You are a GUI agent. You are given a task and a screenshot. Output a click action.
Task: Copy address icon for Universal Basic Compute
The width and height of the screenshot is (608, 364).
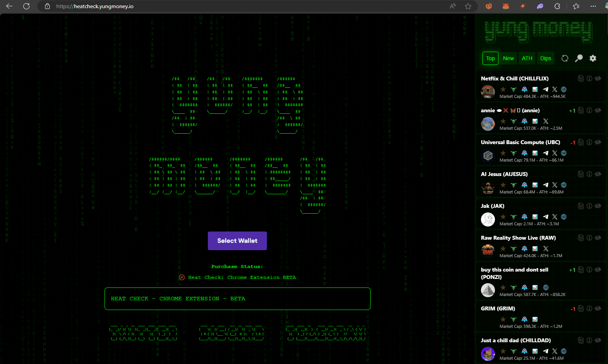pyautogui.click(x=580, y=142)
